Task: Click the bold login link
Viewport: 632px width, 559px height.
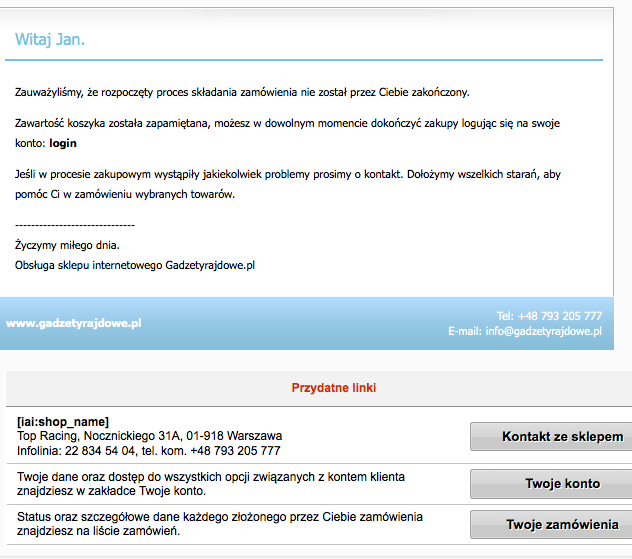Action: pyautogui.click(x=63, y=143)
